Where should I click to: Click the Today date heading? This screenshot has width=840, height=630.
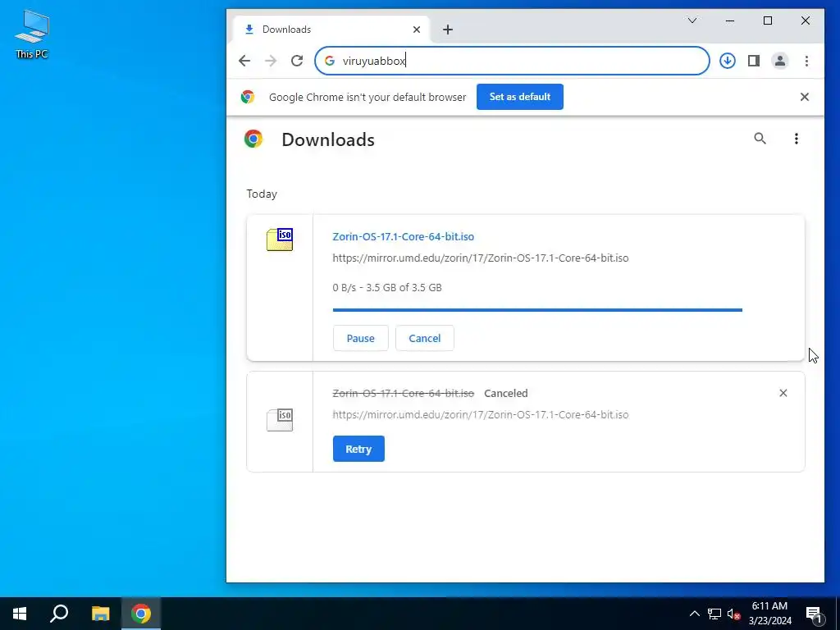point(262,194)
